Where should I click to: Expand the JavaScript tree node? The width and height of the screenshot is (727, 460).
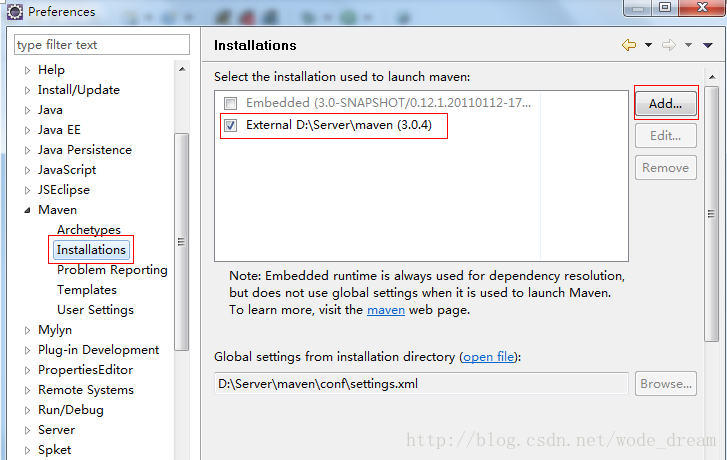27,170
